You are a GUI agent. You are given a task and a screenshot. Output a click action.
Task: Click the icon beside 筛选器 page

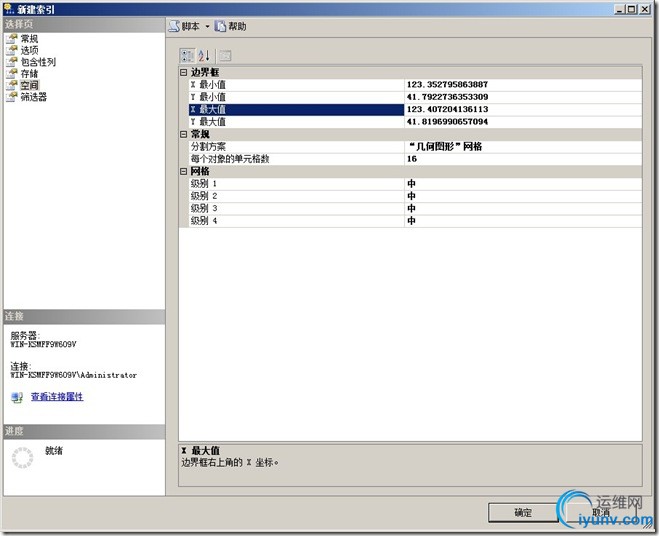pyautogui.click(x=12, y=97)
